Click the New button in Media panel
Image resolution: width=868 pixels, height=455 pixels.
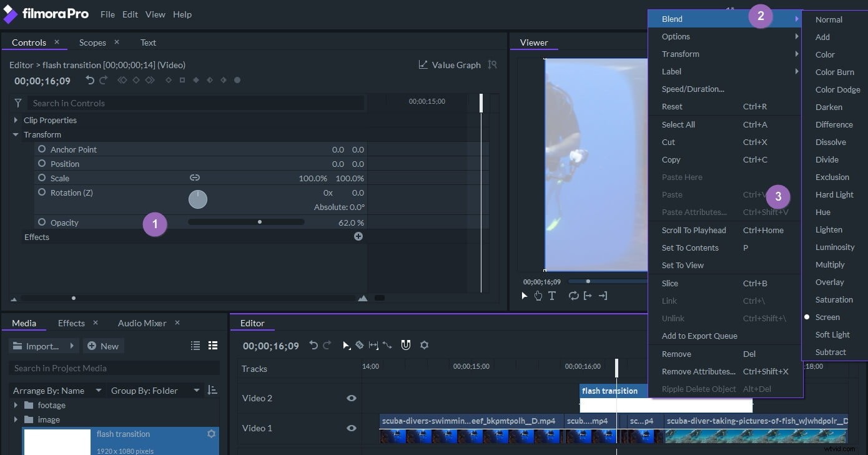104,346
